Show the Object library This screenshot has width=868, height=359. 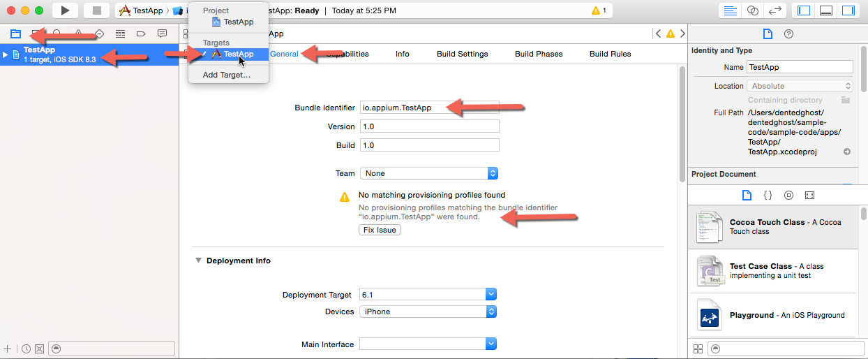click(x=788, y=195)
